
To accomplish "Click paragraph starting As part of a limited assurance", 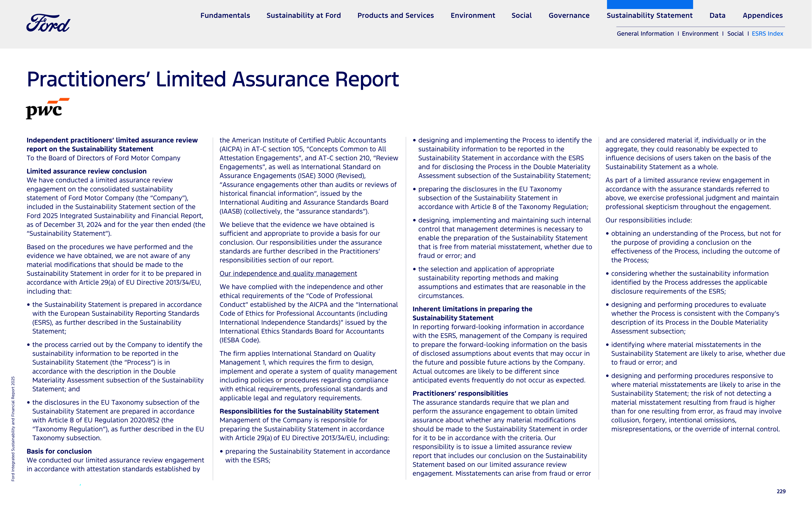I will [692, 194].
